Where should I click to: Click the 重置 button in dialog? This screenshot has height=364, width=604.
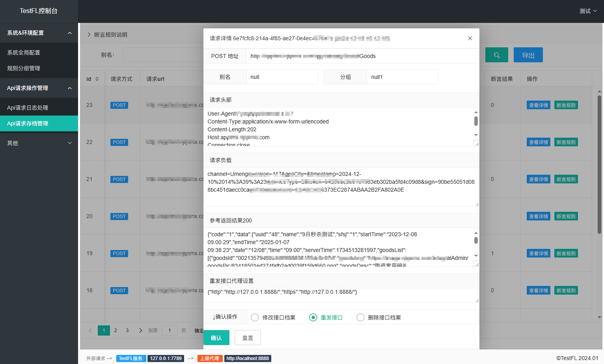tap(248, 338)
